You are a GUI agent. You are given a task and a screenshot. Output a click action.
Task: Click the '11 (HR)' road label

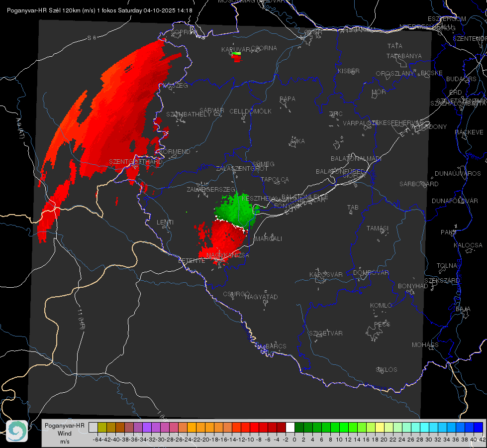click(81, 319)
